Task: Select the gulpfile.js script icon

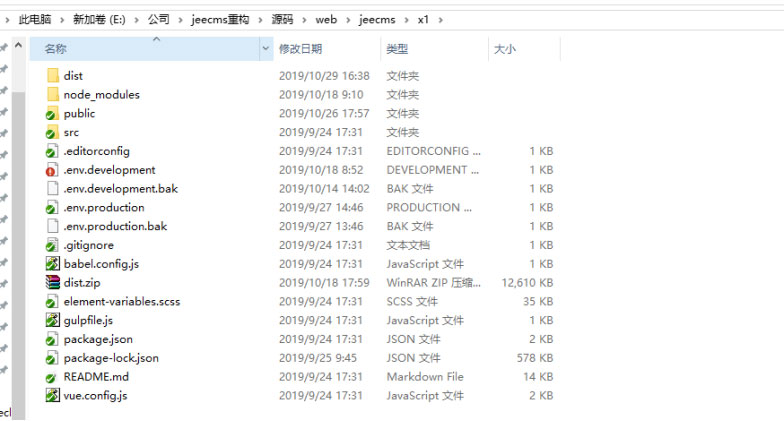Action: 53,320
